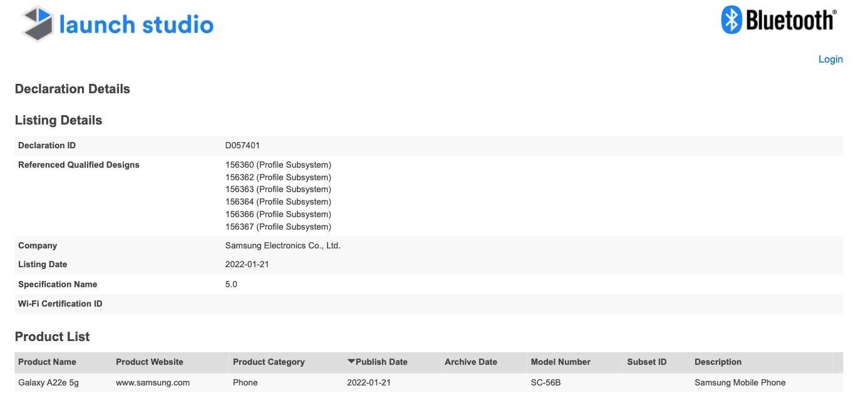The image size is (868, 408).
Task: Sort products by Product Name column
Action: pyautogui.click(x=47, y=362)
